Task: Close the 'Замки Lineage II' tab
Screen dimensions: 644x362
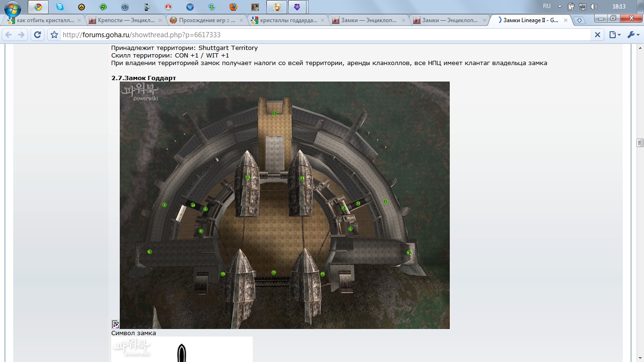Action: tap(566, 20)
